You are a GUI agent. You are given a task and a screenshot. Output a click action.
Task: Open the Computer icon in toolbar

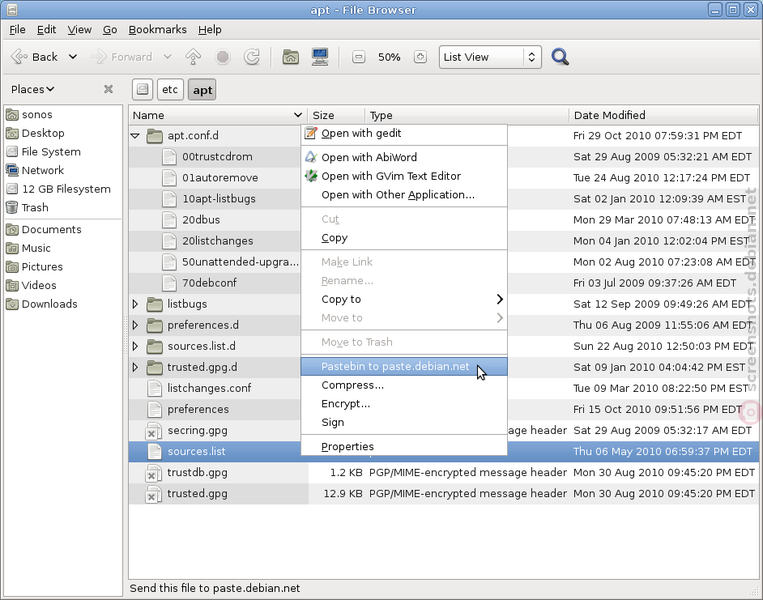coord(320,57)
